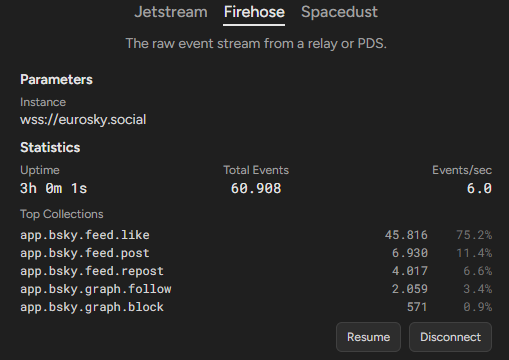Click the Uptime value 3h 0m 1s
Screen dimensions: 509x360
54,188
